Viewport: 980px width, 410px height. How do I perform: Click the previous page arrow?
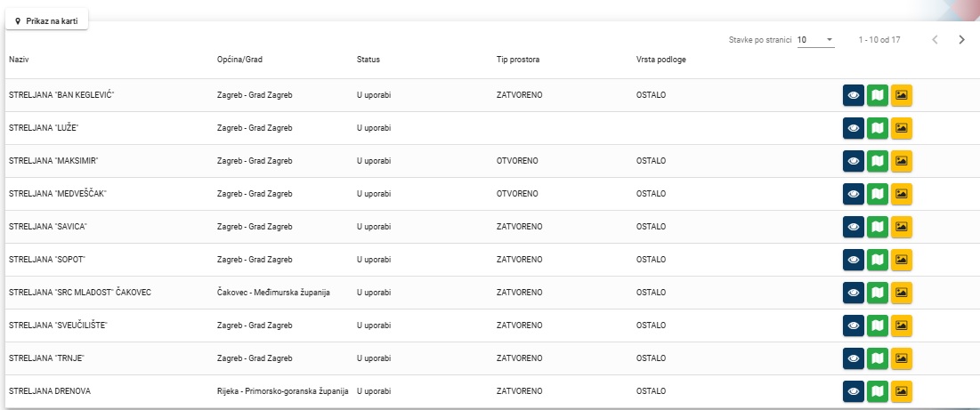935,40
